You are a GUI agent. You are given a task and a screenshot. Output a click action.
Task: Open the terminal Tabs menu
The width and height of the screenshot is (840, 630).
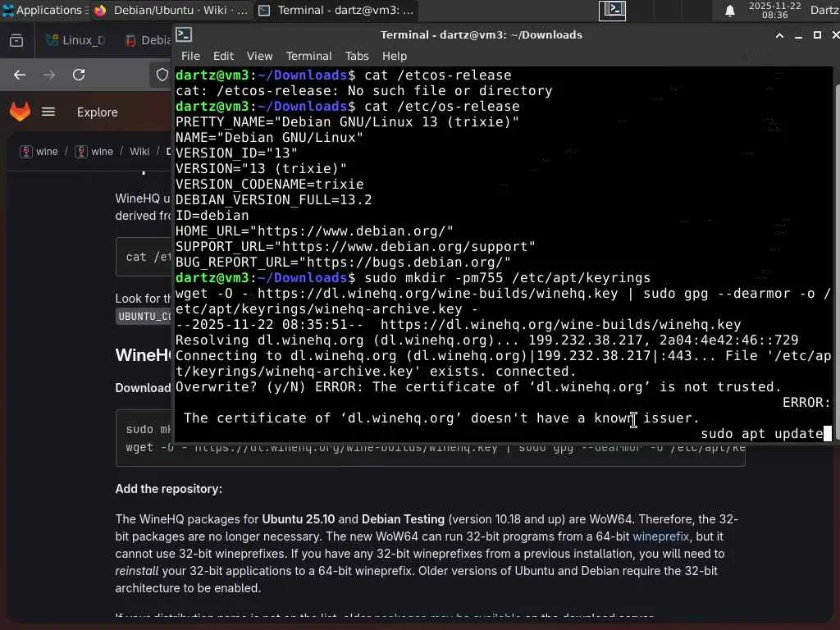[357, 56]
